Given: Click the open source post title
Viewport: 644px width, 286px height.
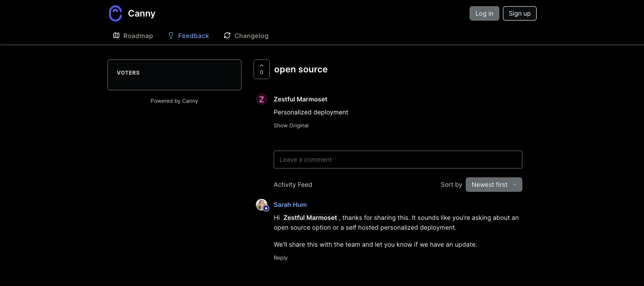Looking at the screenshot, I should point(301,69).
